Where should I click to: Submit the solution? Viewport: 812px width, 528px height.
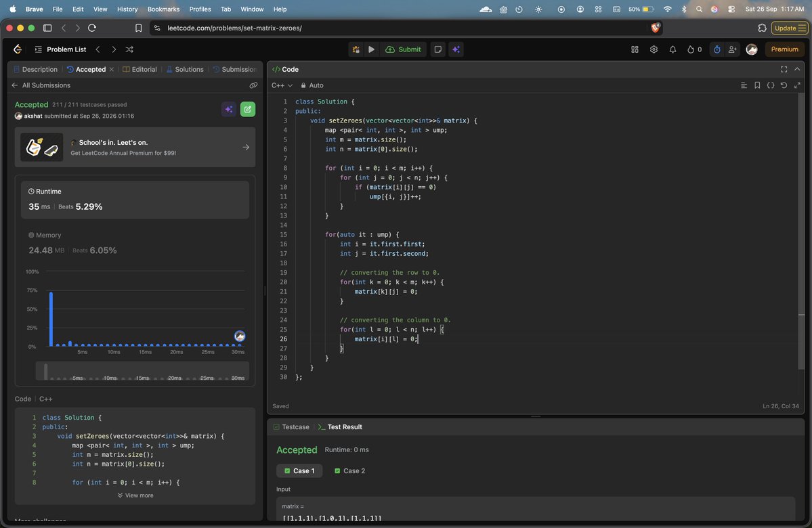(x=404, y=49)
